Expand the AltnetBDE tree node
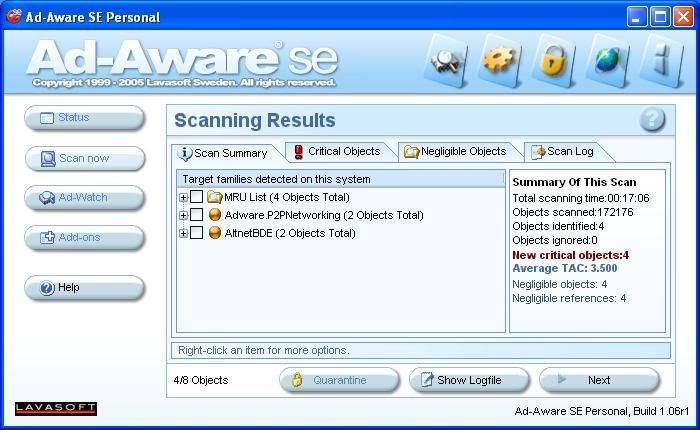 tap(183, 233)
